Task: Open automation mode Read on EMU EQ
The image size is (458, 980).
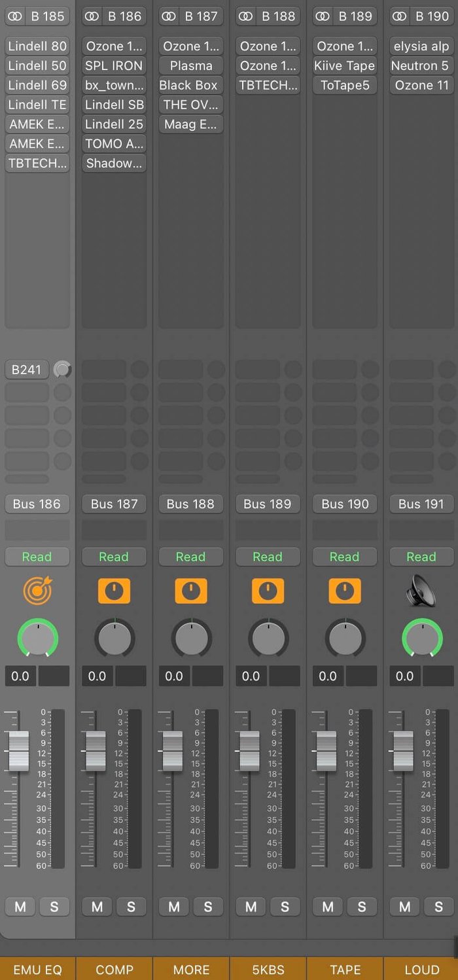Action: [37, 557]
